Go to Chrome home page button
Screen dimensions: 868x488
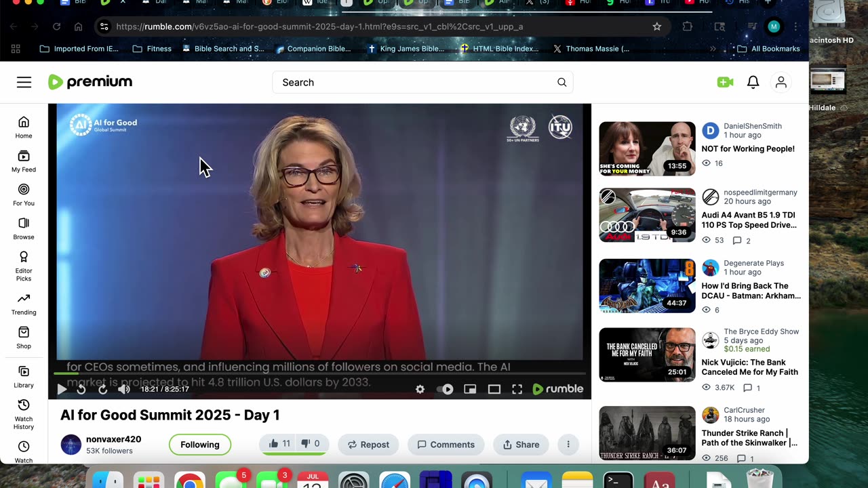(78, 26)
